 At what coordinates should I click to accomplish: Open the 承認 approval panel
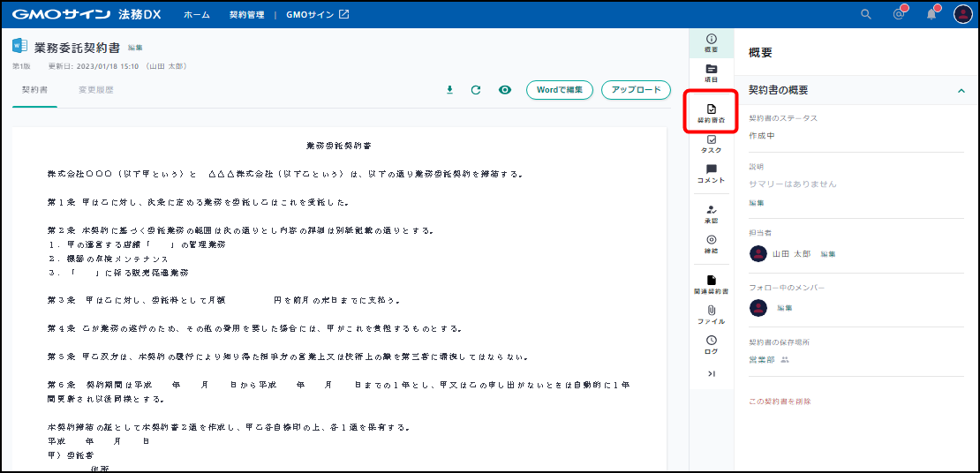pyautogui.click(x=712, y=214)
